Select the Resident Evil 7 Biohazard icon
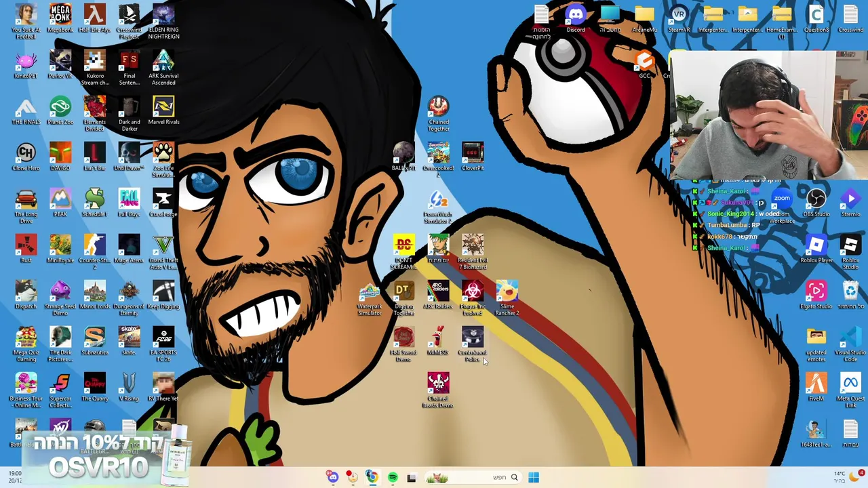The width and height of the screenshot is (868, 488). (473, 252)
